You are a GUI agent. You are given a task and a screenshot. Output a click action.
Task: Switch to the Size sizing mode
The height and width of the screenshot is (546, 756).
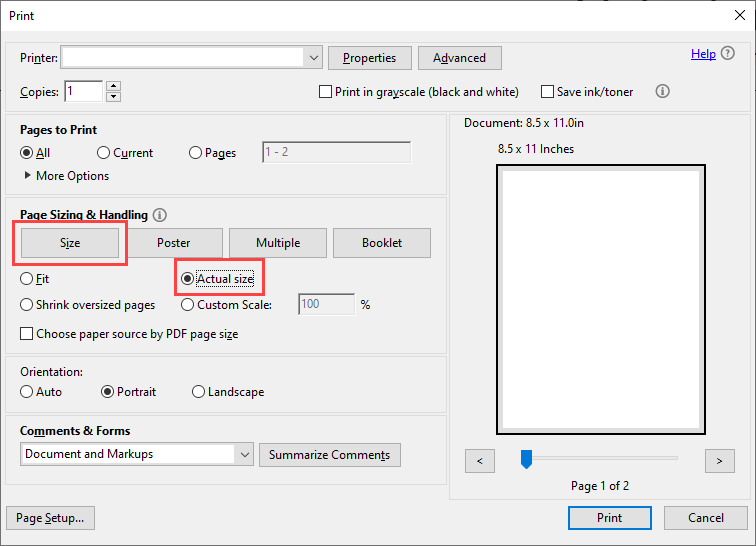(70, 243)
